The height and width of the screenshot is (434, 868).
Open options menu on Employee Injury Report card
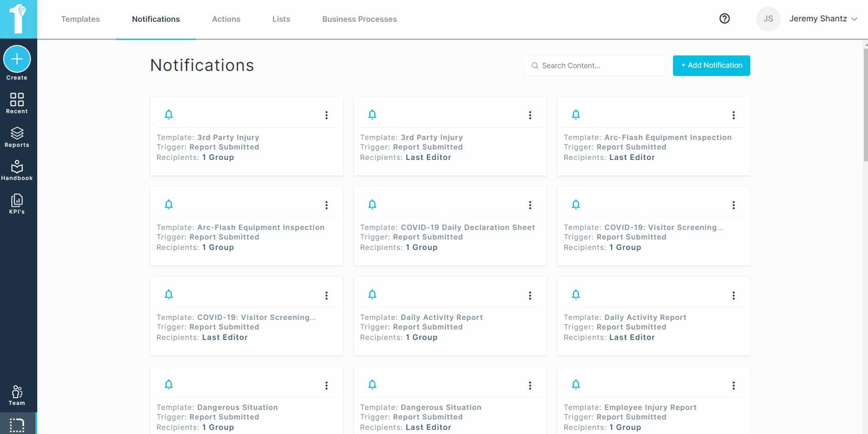coord(733,386)
